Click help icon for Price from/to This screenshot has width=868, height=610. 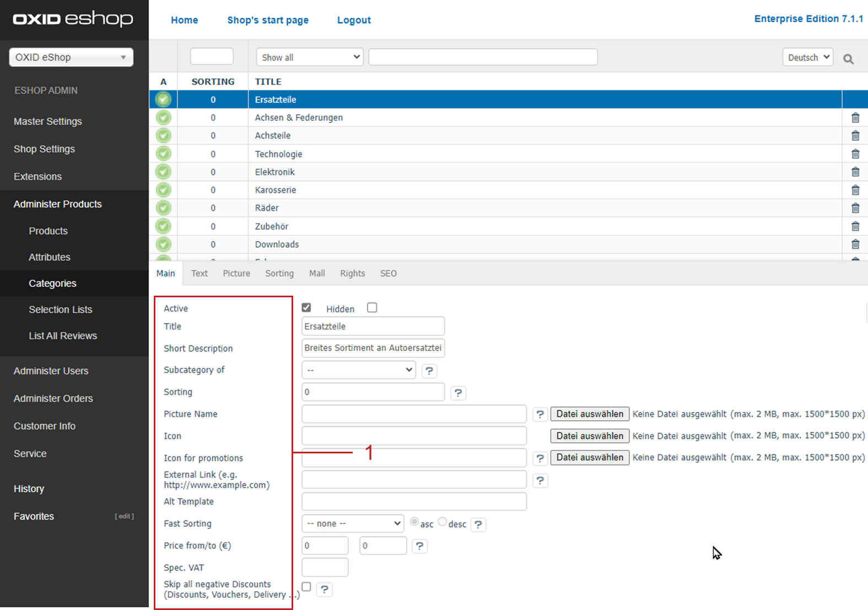(420, 546)
